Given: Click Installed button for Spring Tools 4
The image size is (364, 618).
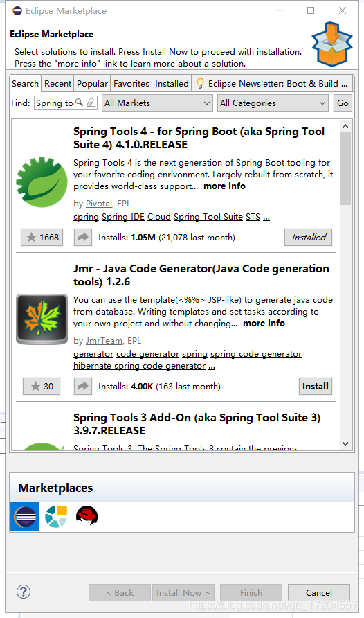Looking at the screenshot, I should click(x=309, y=237).
